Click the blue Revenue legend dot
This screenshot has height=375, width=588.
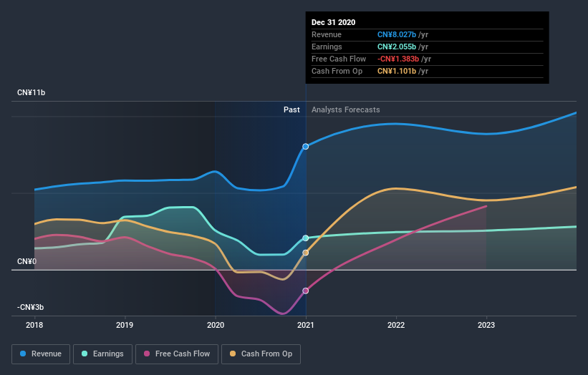(x=23, y=354)
